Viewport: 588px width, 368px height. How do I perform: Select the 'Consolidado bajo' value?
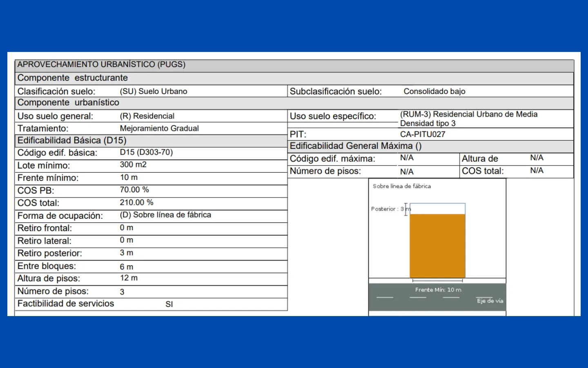click(434, 91)
